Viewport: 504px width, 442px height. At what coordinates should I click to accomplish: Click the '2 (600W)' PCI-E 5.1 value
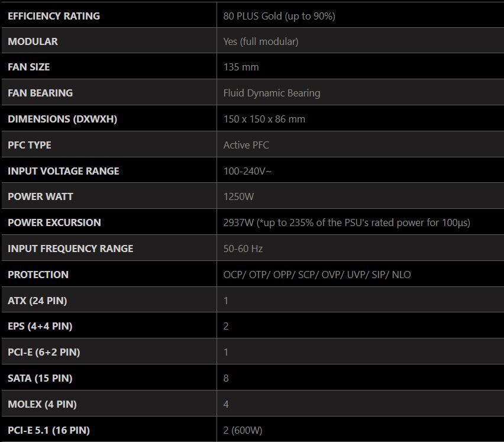(x=244, y=430)
